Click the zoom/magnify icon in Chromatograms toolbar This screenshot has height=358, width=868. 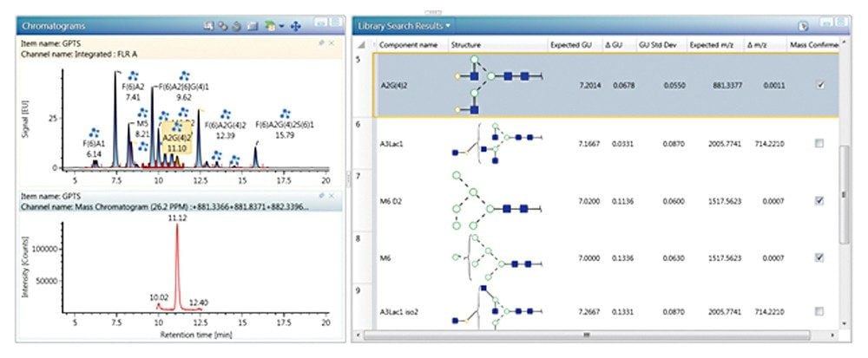coord(208,26)
